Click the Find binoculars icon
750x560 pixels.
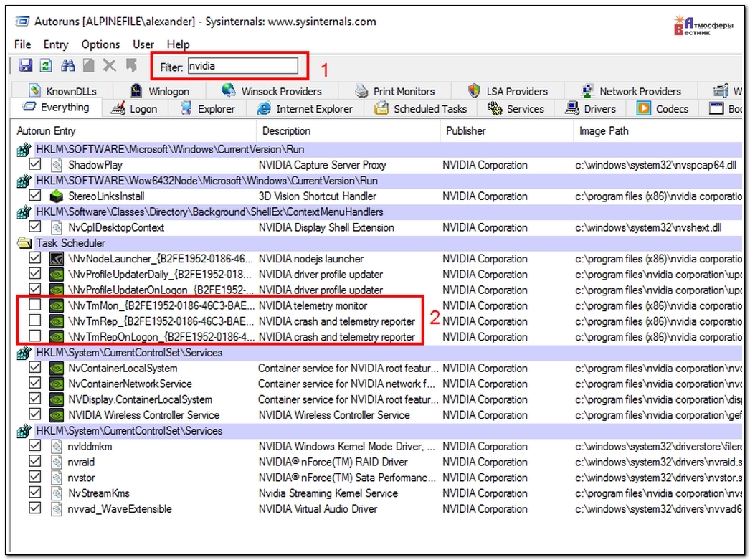[67, 65]
